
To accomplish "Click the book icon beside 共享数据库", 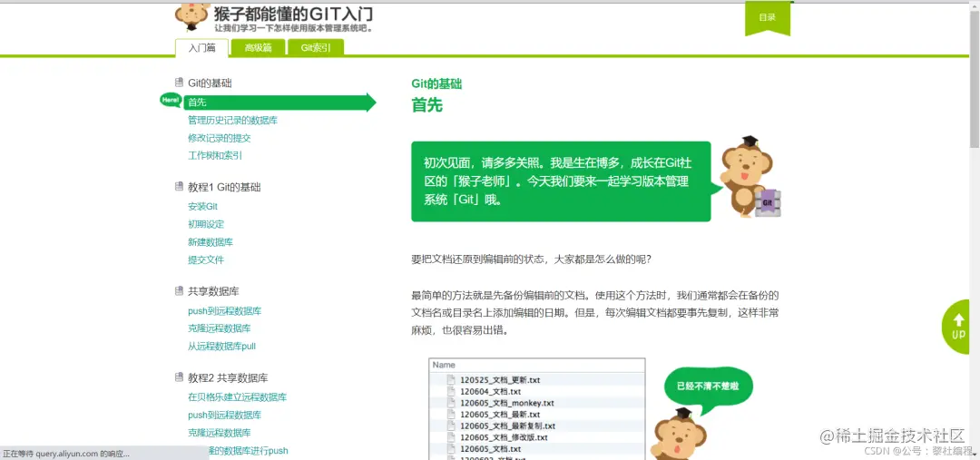I will point(180,290).
